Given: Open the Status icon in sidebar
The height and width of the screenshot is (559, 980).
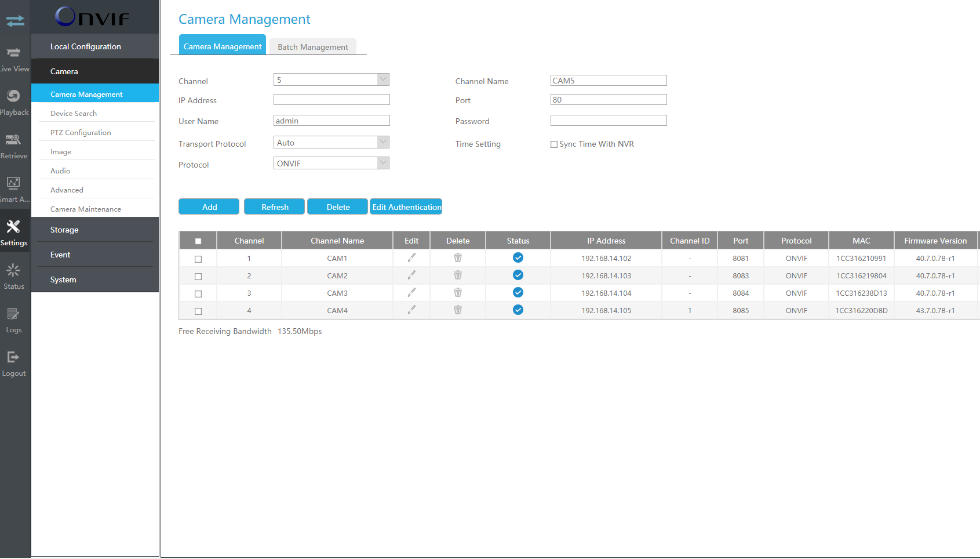Looking at the screenshot, I should coord(13,270).
